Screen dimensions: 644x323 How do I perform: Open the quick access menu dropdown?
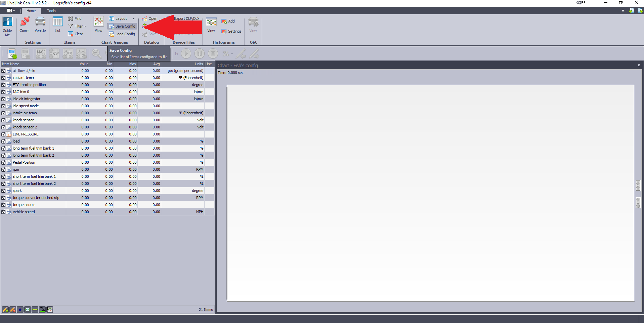coord(11,11)
